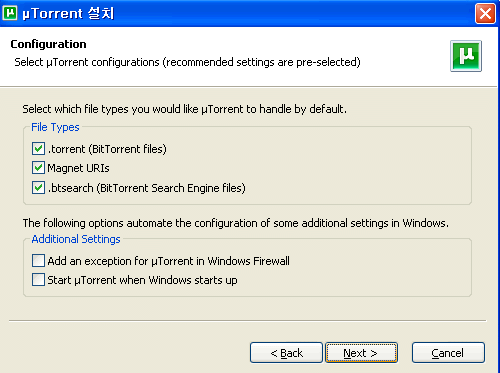The image size is (500, 373).
Task: Click the File Types group heading
Action: [55, 127]
